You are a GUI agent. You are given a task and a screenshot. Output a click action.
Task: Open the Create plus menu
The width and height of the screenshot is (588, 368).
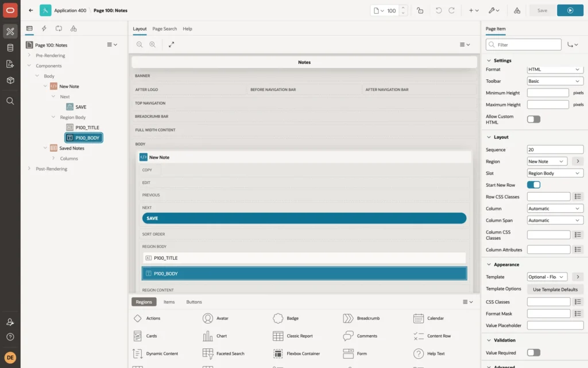tap(474, 10)
